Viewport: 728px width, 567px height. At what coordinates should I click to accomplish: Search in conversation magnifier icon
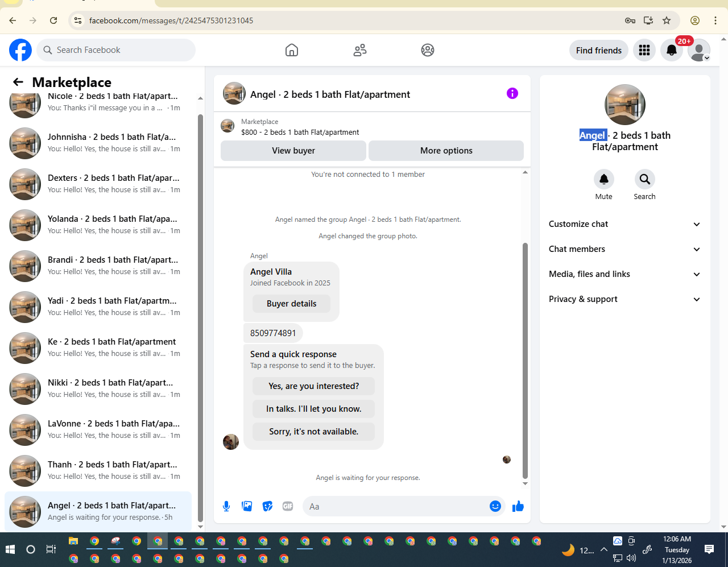pos(645,179)
